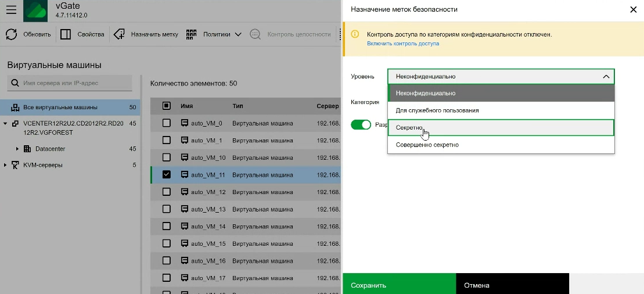Collapse the Уровень level dropdown
This screenshot has height=294, width=644.
point(606,76)
